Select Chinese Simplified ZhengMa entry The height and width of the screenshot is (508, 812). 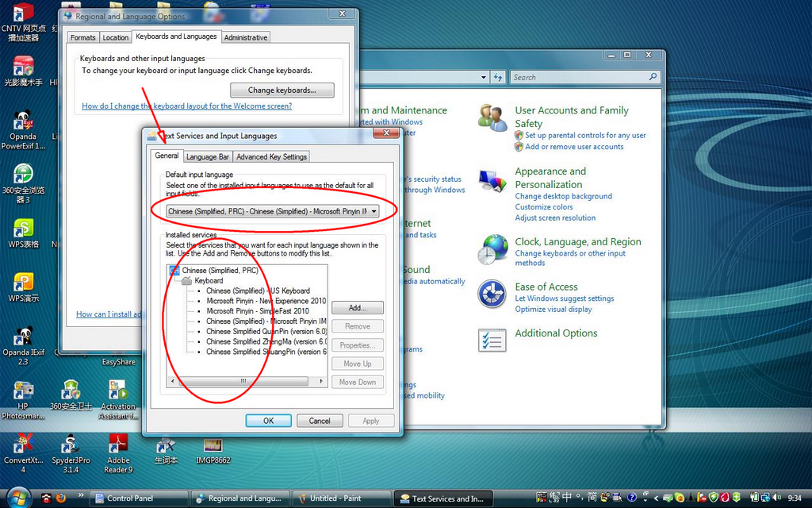(x=266, y=341)
